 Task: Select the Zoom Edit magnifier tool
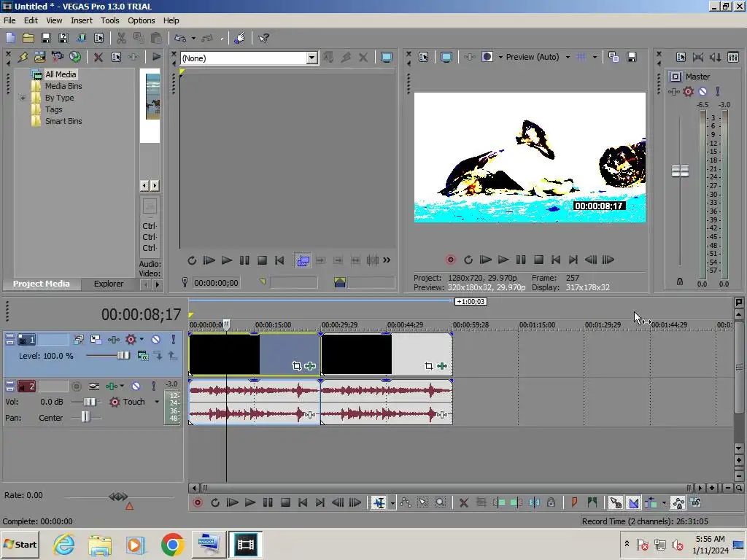pos(440,502)
